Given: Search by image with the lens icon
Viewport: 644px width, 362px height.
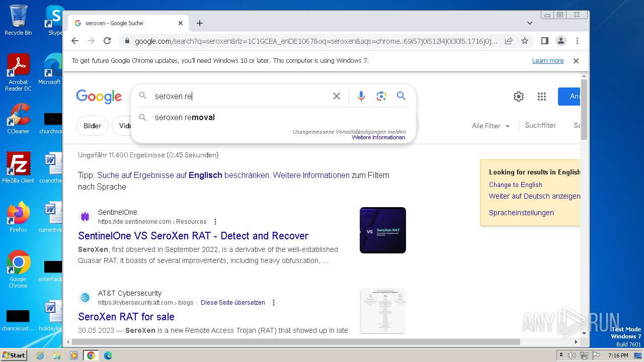Looking at the screenshot, I should click(x=381, y=96).
